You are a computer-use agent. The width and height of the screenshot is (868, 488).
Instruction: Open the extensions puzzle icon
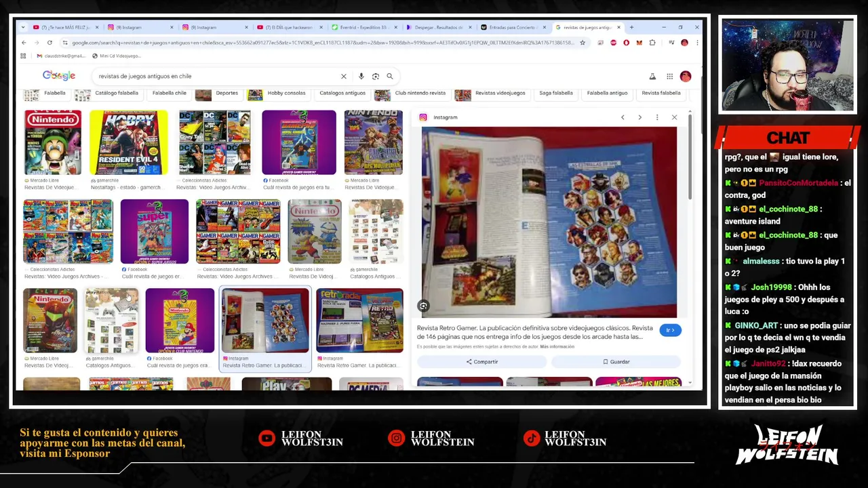pyautogui.click(x=652, y=43)
